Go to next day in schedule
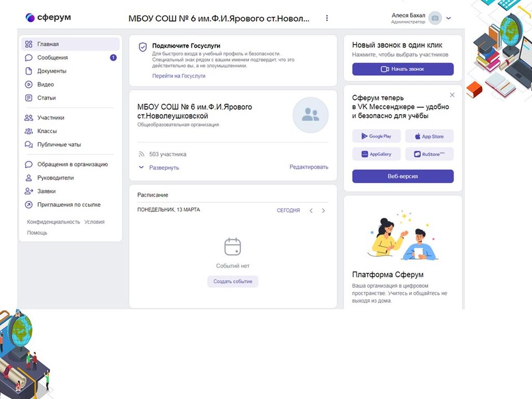This screenshot has height=399, width=532. [x=323, y=210]
